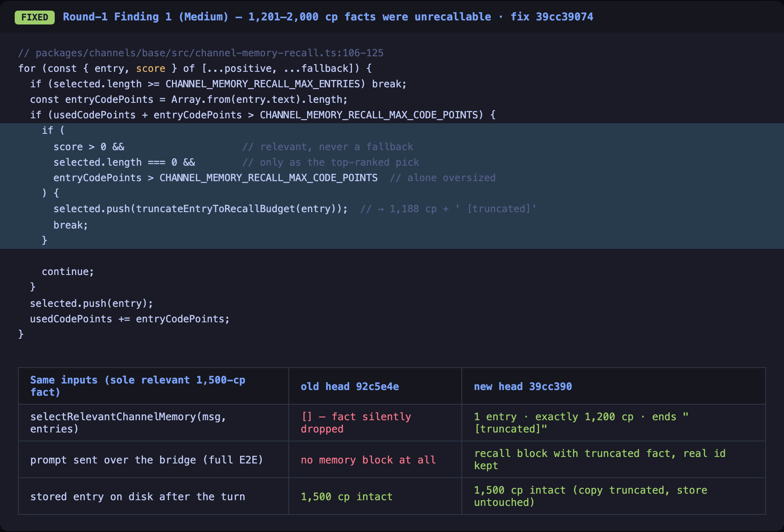Click the 'usedCodePoints += entryCodePoints;' line
This screenshot has height=532, width=784.
(130, 319)
